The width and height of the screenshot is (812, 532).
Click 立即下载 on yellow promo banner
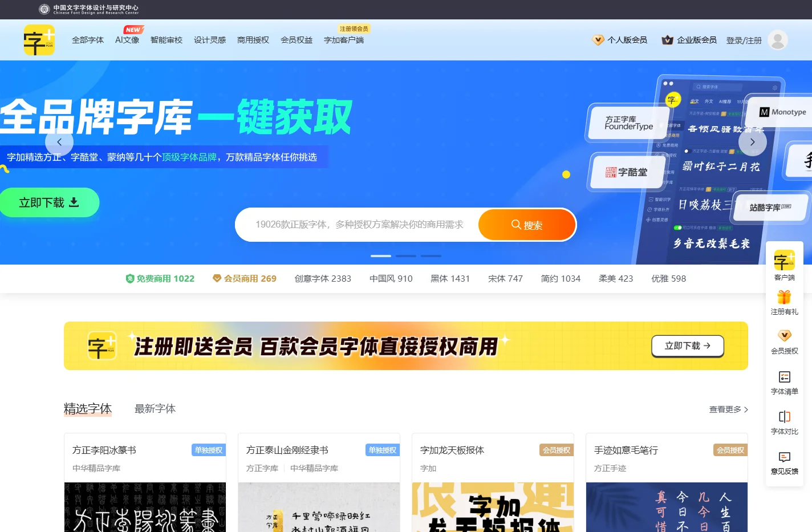click(688, 346)
